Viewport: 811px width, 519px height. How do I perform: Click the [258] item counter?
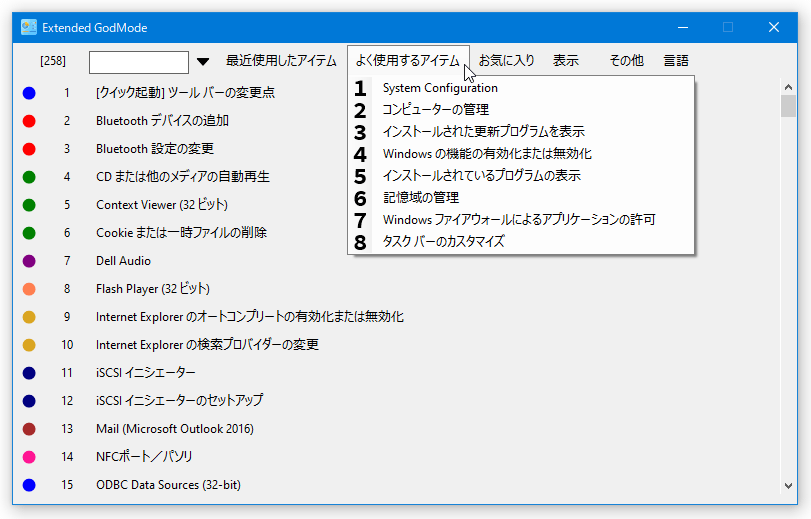(x=53, y=61)
